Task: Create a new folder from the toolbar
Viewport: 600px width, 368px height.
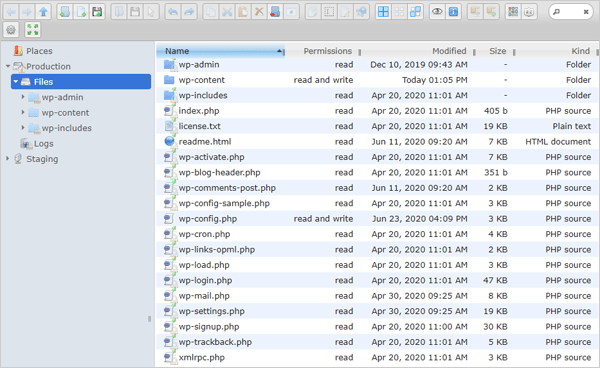Action: (65, 12)
